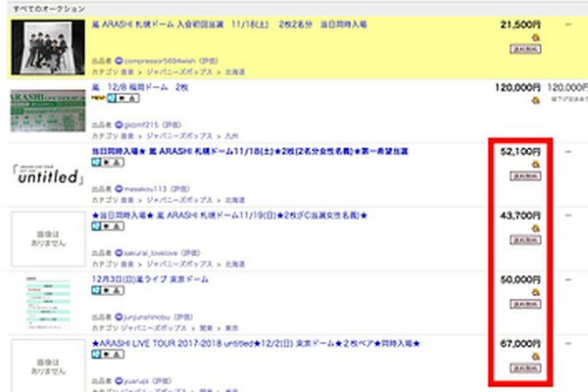The height and width of the screenshot is (392, 588).
Task: Click blue square icon under 札幌ドーム11/18 listing title
Action: tap(96, 162)
